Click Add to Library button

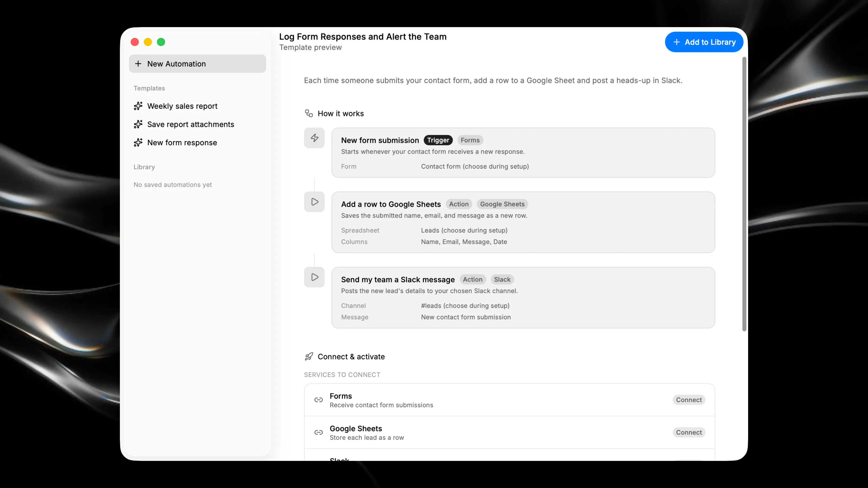704,42
